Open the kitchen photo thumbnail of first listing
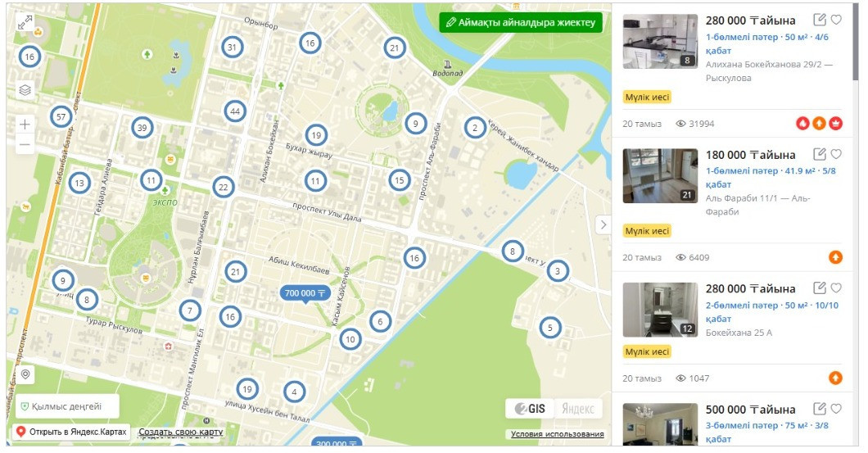 (x=660, y=42)
